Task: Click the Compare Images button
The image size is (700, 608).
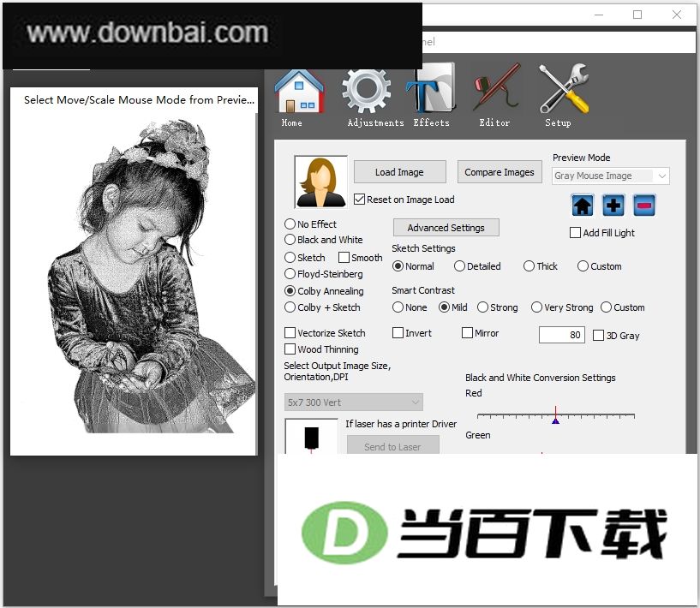Action: click(500, 172)
